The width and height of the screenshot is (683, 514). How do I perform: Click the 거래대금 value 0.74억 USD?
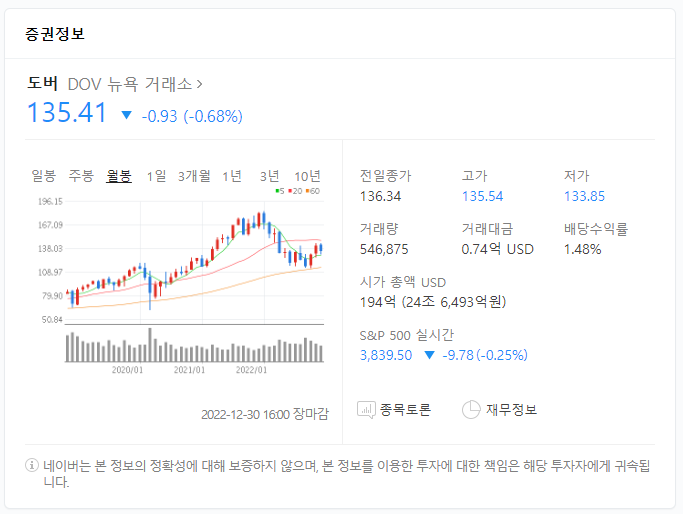pyautogui.click(x=497, y=249)
